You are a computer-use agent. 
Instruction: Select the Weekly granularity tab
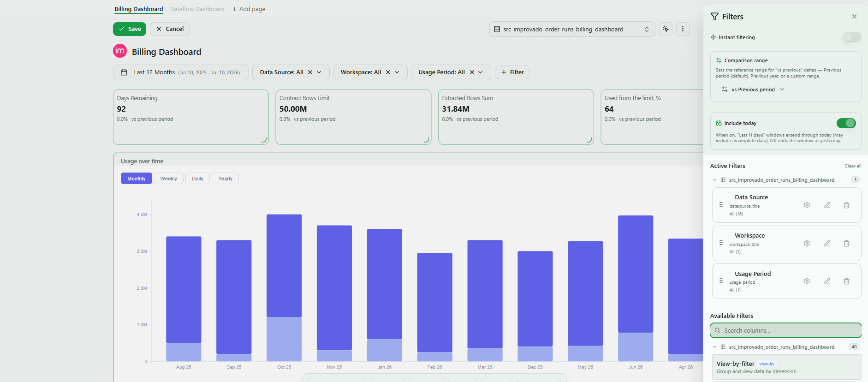pos(168,179)
